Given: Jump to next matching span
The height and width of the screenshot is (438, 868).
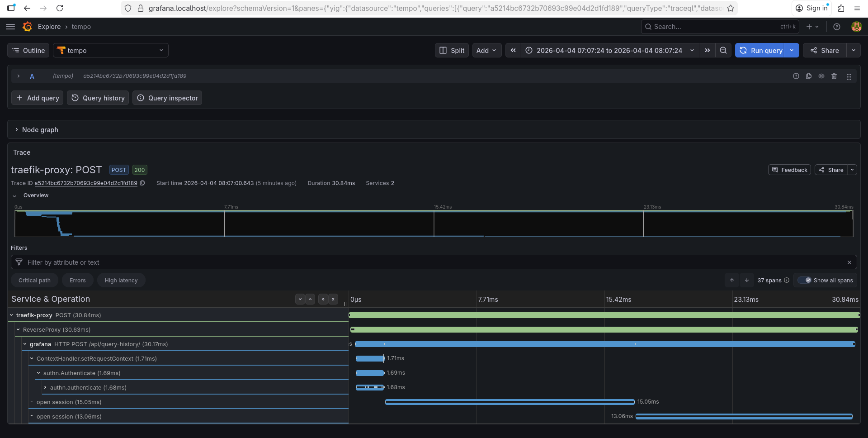Looking at the screenshot, I should pos(747,280).
